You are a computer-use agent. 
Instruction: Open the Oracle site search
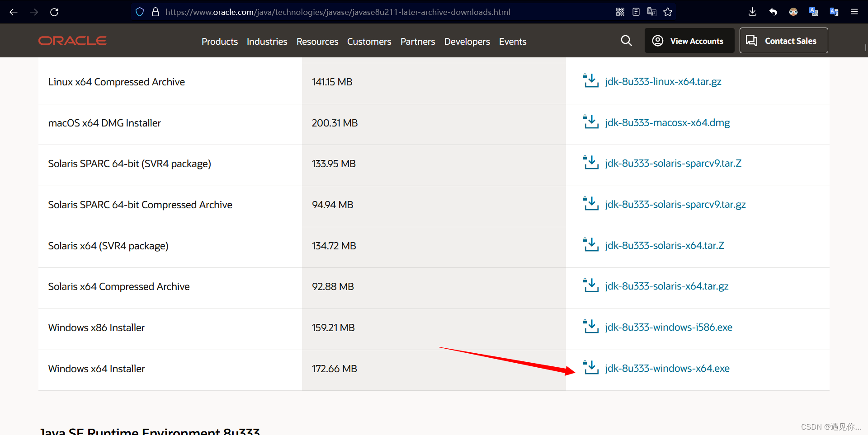coord(626,41)
